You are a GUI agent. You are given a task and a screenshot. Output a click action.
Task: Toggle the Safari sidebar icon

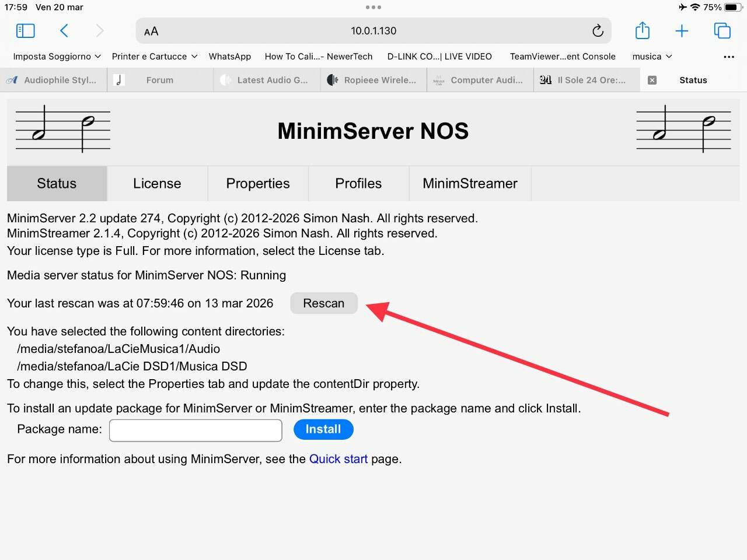25,31
